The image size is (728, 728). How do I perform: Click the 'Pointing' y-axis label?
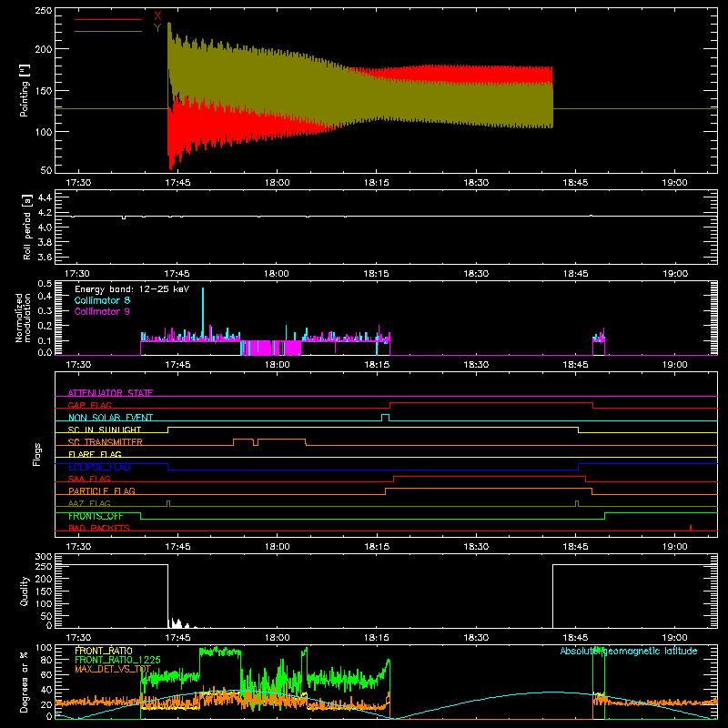tap(25, 90)
